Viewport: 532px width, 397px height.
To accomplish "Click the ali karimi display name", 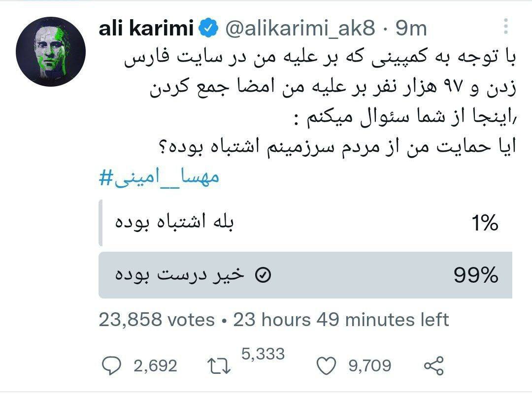I will pos(146,28).
